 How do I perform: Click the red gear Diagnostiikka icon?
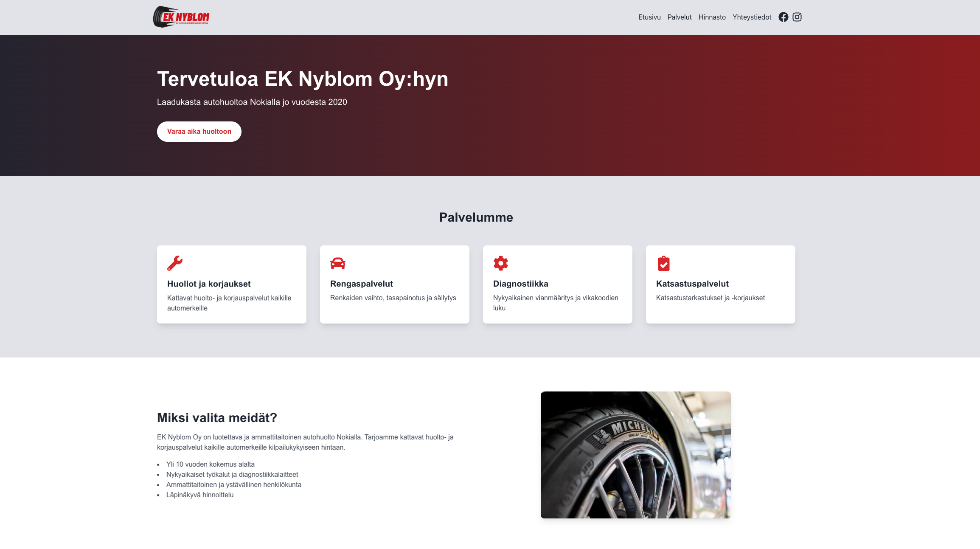(x=500, y=263)
